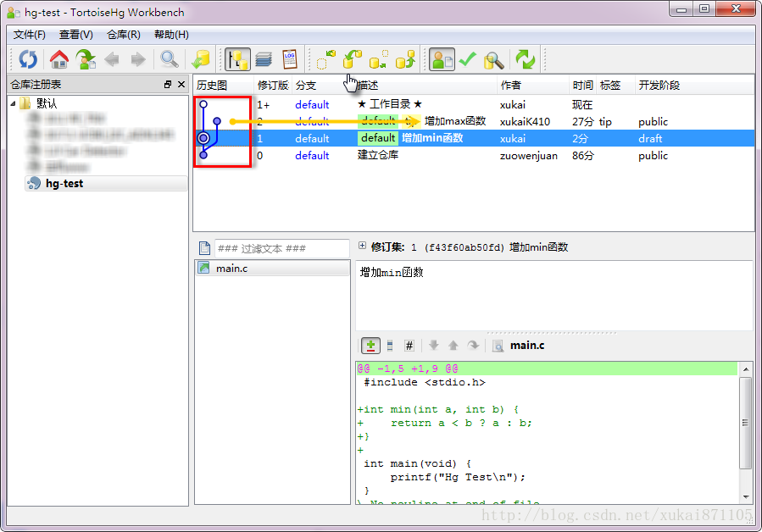The image size is (762, 532).
Task: Click the 修订版 column header
Action: click(273, 86)
